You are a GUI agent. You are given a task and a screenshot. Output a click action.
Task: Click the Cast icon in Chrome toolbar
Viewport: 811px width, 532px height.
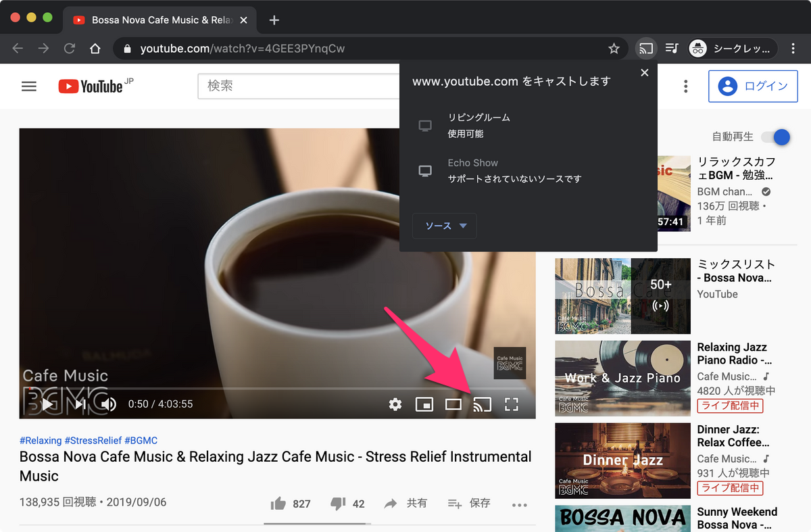click(646, 48)
